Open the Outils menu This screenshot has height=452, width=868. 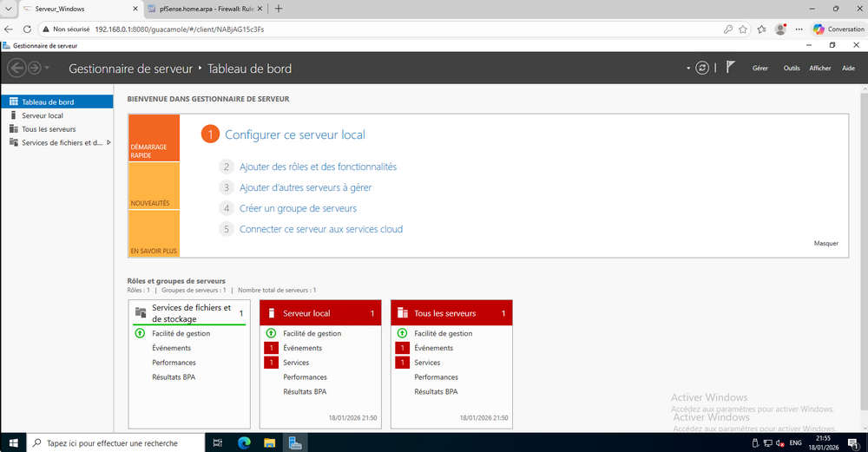click(x=791, y=68)
